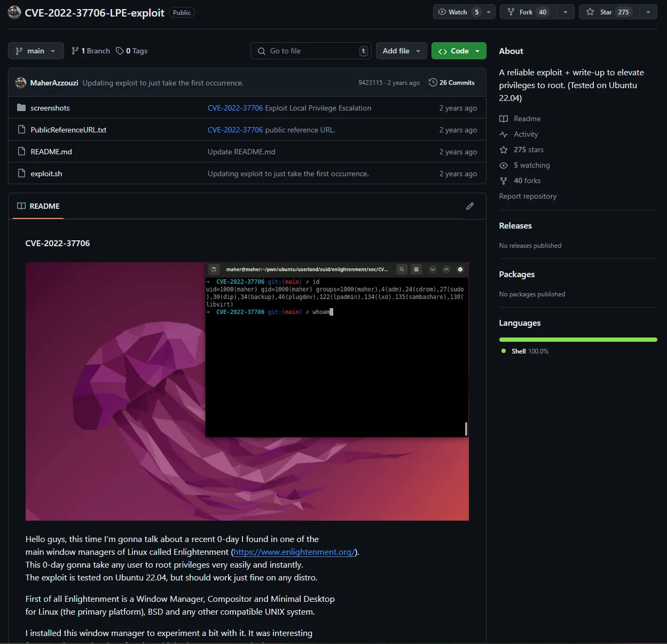This screenshot has height=644, width=667.
Task: Click the CVE-2022-37706 README heading
Action: 58,244
